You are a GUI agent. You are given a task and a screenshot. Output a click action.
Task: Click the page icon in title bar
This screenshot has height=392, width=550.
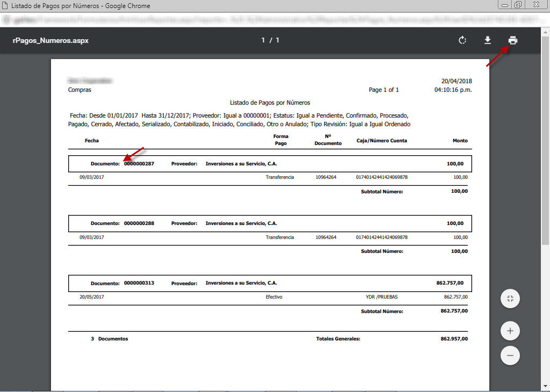pos(6,6)
